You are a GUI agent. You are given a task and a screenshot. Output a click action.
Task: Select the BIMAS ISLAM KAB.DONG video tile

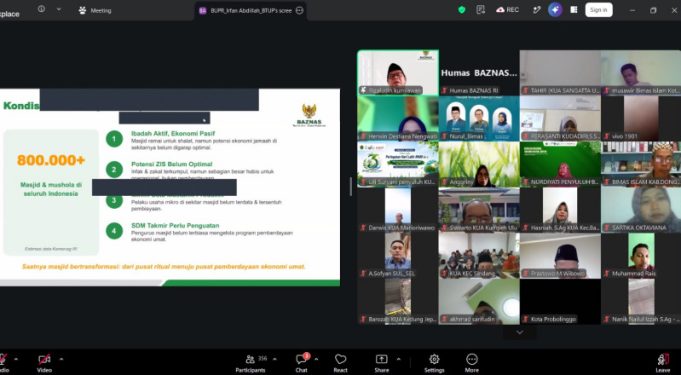coord(641,164)
